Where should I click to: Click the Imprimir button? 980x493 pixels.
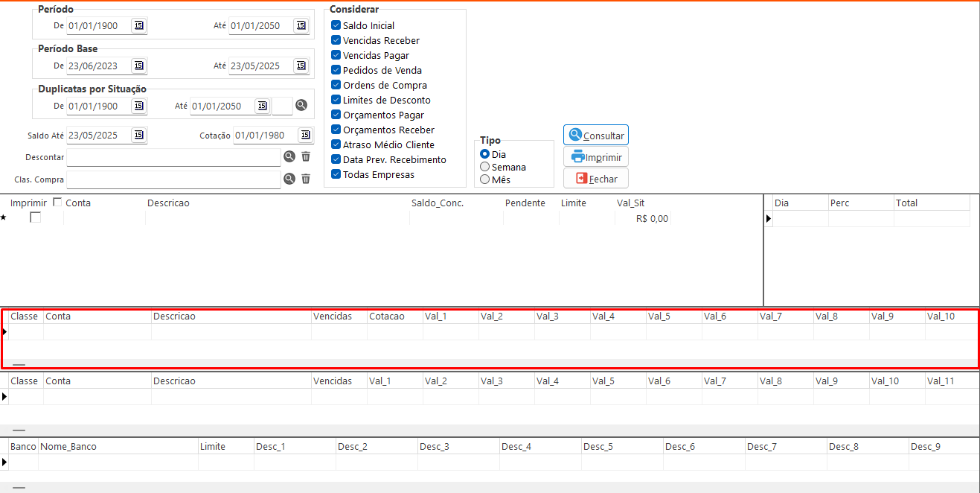coord(596,157)
